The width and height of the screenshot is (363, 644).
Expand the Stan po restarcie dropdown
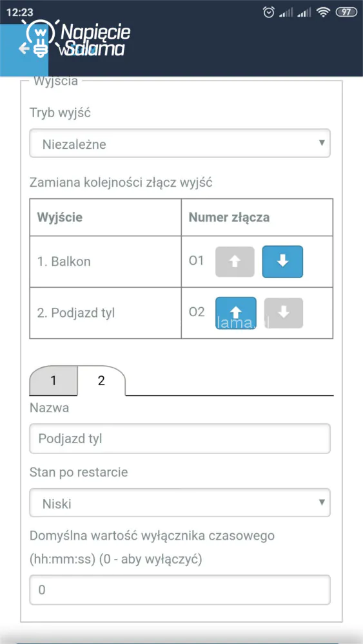tap(180, 503)
